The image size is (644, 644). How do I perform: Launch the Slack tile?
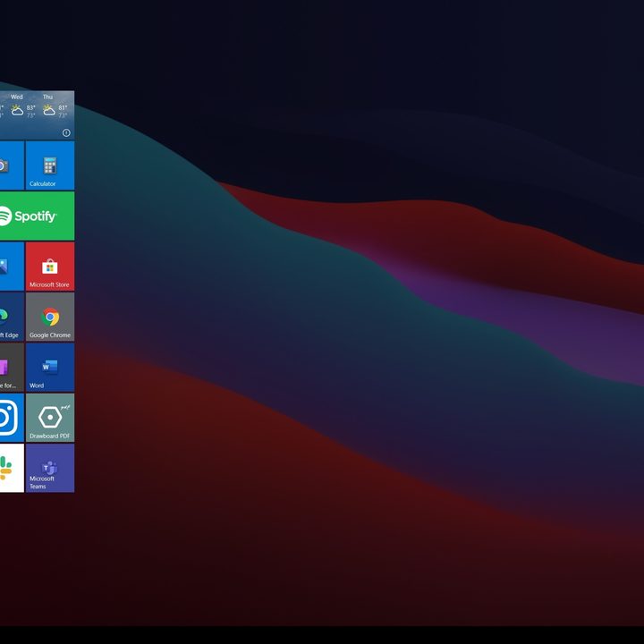12,468
